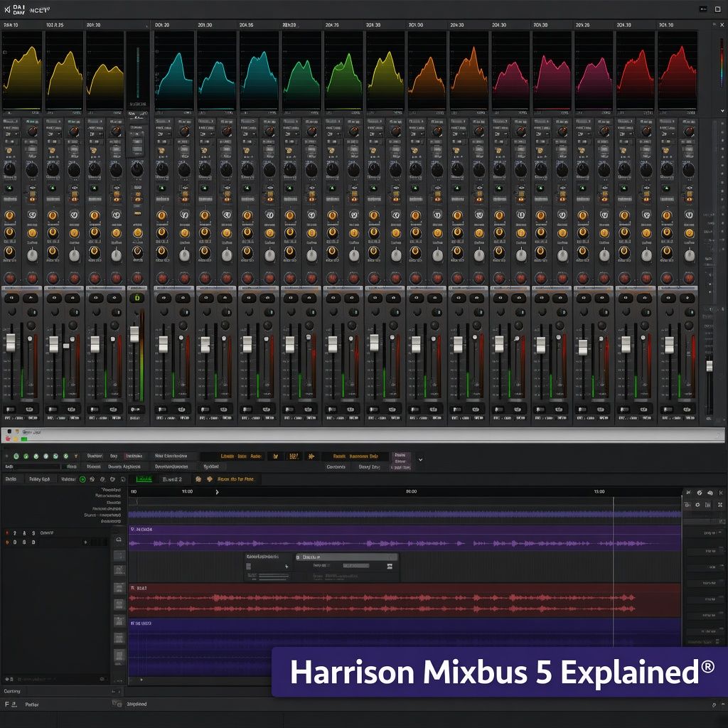Expand the chevron dropdown right of transport display
Image resolution: width=728 pixels, height=728 pixels.
pos(421,460)
